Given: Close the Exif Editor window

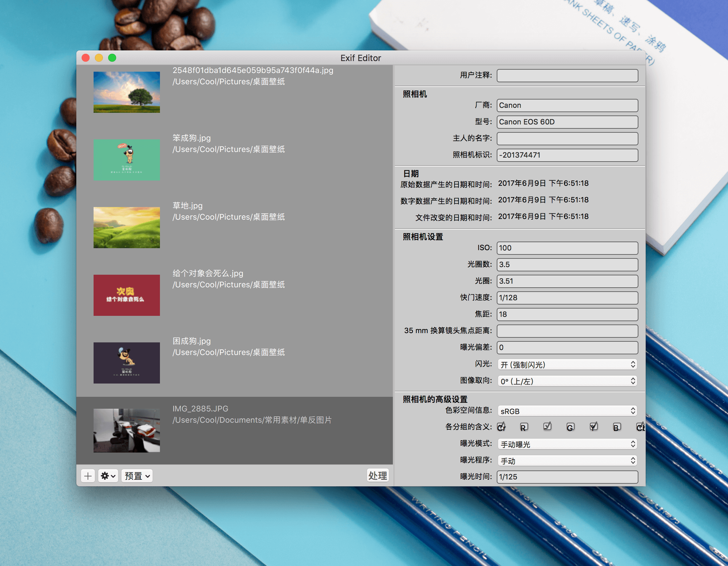Looking at the screenshot, I should tap(86, 58).
